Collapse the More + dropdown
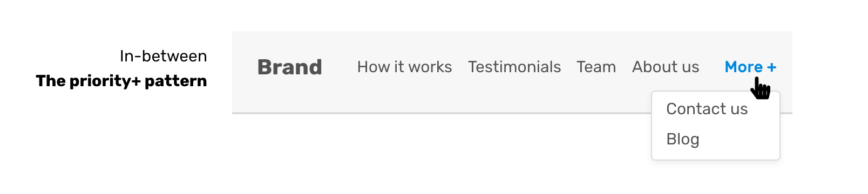Screen dimensions: 868x194 [750, 67]
